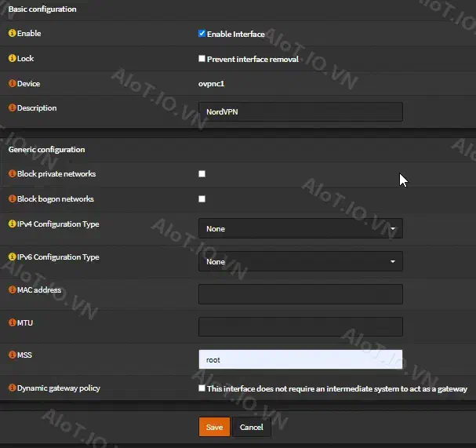
Task: Uncheck the Enable Interface checkbox
Action: click(x=202, y=34)
